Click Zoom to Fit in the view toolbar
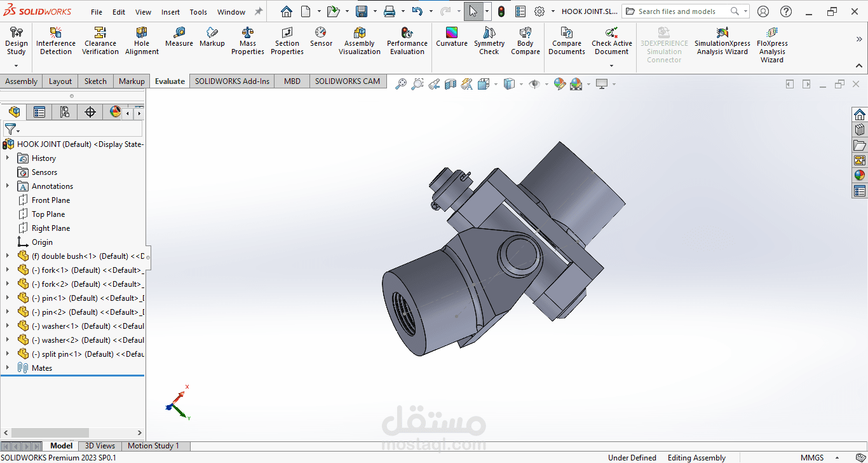 401,84
